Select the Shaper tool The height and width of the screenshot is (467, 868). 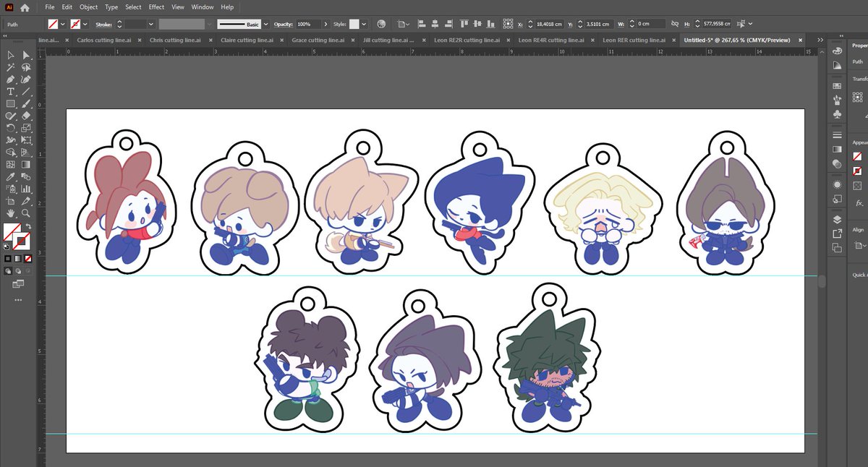click(11, 116)
